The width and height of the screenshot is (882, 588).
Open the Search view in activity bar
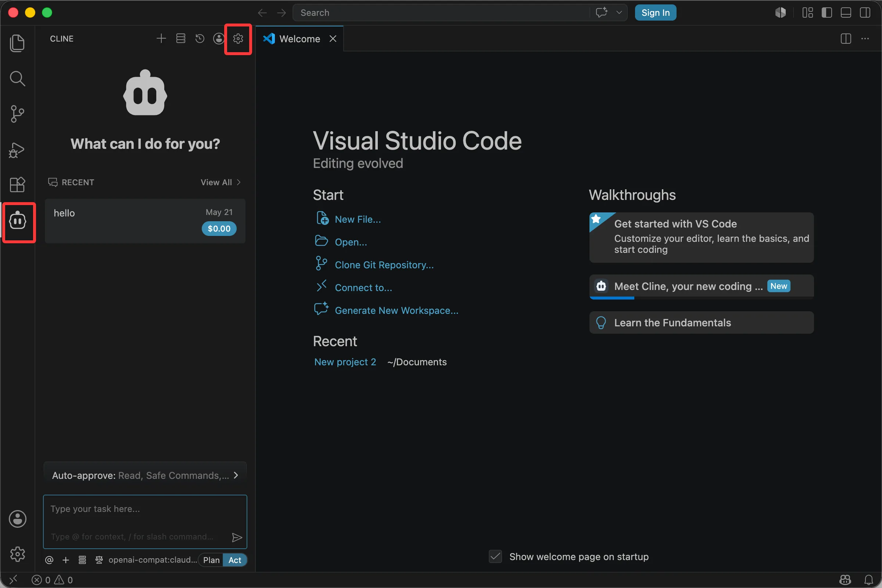coord(17,79)
